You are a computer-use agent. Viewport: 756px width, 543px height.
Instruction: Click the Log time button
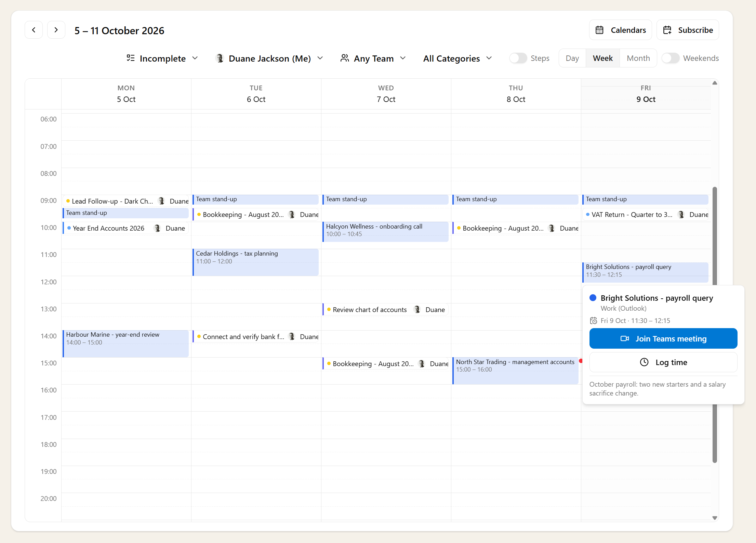tap(663, 362)
